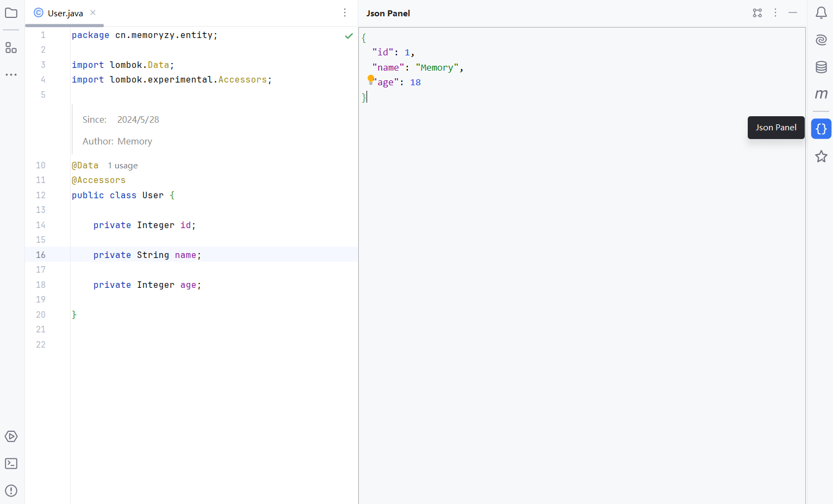Open the AI Assistant panel
This screenshot has width=833, height=504.
[x=821, y=40]
